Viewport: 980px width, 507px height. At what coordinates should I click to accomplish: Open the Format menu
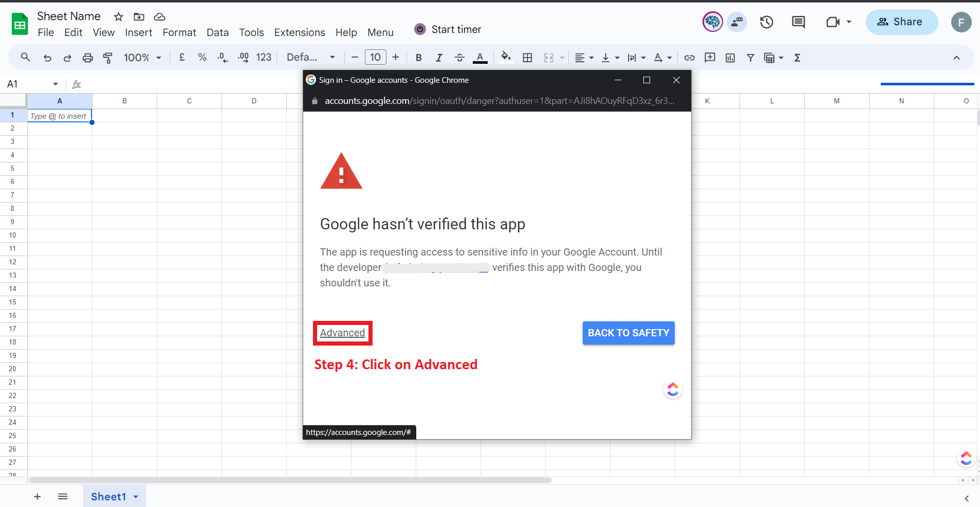179,32
